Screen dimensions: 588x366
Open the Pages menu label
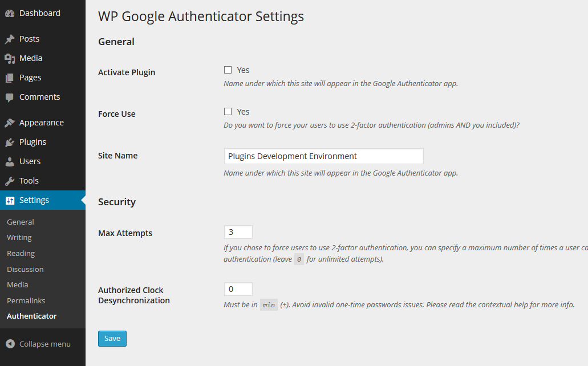coord(30,78)
